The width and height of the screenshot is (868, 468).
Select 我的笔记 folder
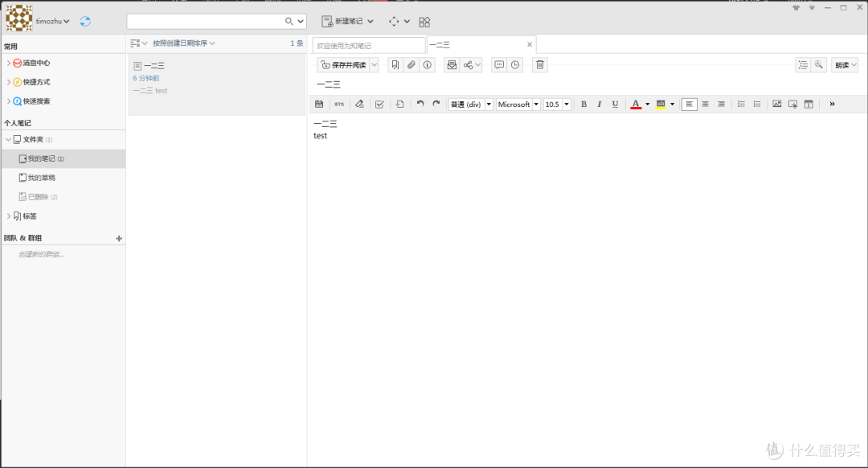(63, 158)
